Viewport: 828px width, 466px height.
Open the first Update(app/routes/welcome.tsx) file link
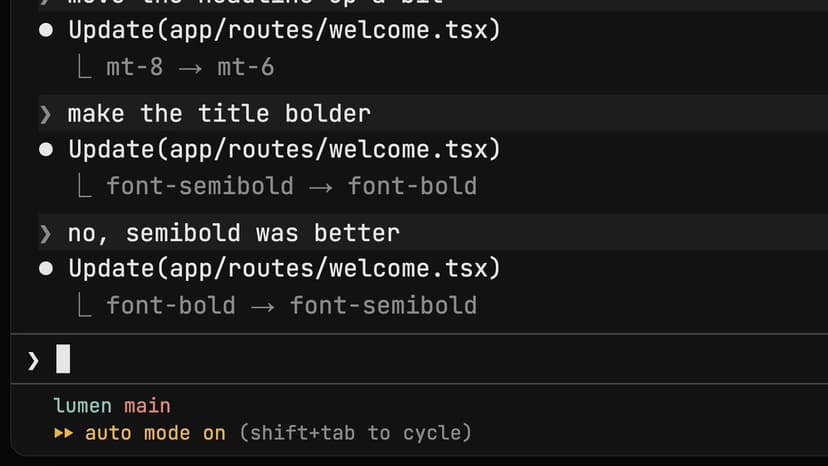tap(284, 30)
